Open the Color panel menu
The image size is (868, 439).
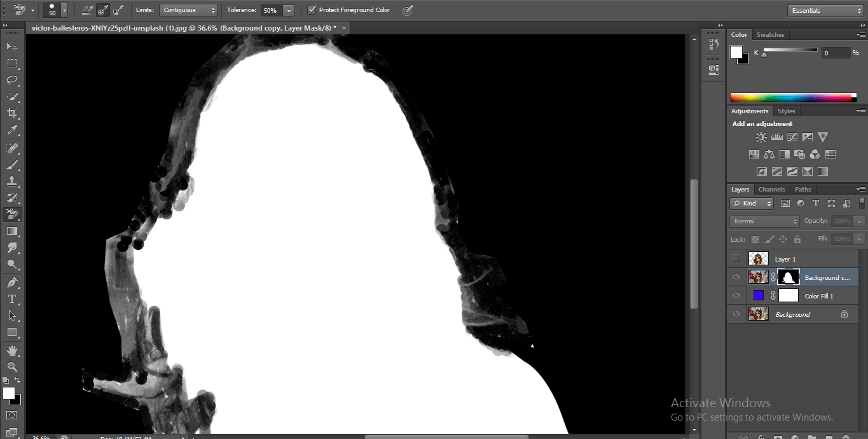861,34
